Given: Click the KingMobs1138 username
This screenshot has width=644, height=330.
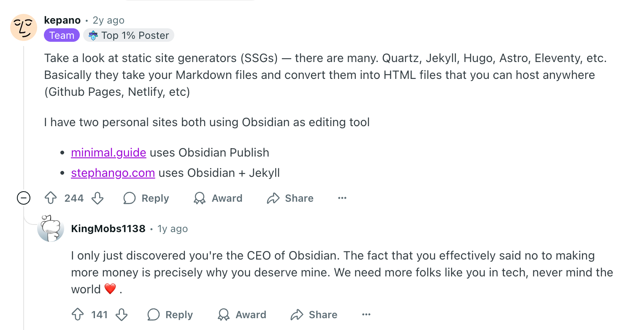Looking at the screenshot, I should (108, 229).
